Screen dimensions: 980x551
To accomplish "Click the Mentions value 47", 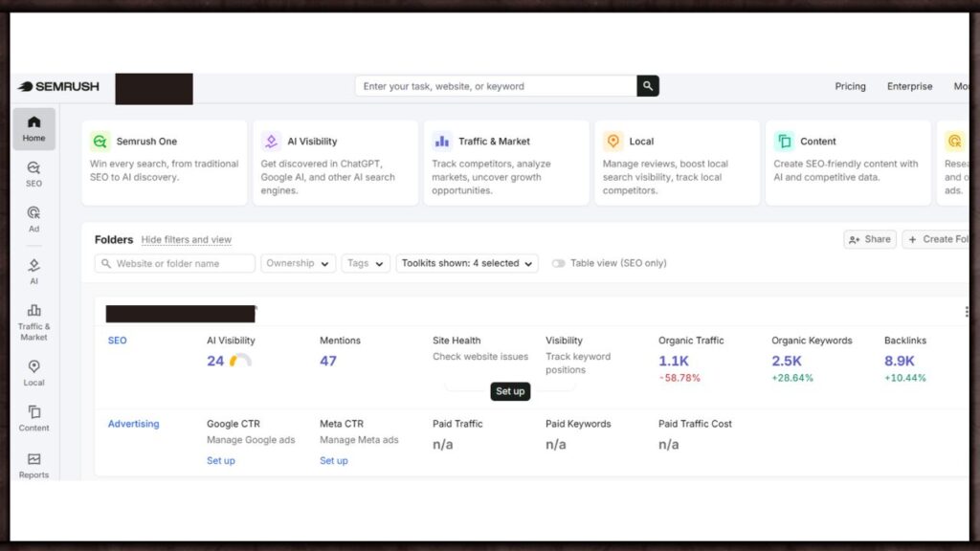I will pyautogui.click(x=328, y=361).
